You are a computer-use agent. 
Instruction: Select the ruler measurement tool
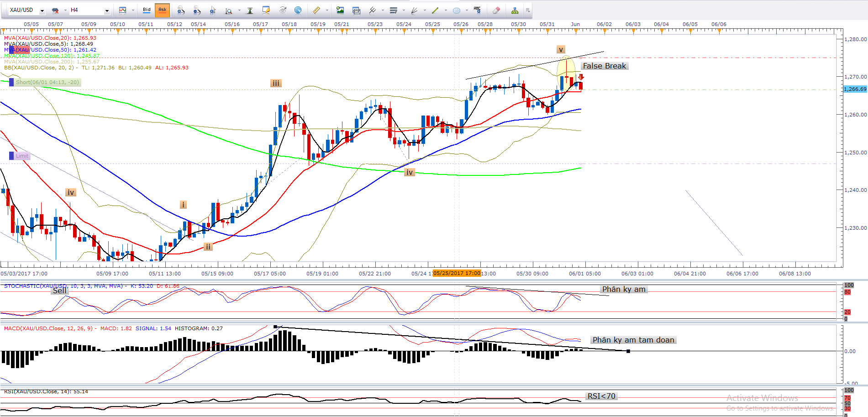tap(316, 10)
